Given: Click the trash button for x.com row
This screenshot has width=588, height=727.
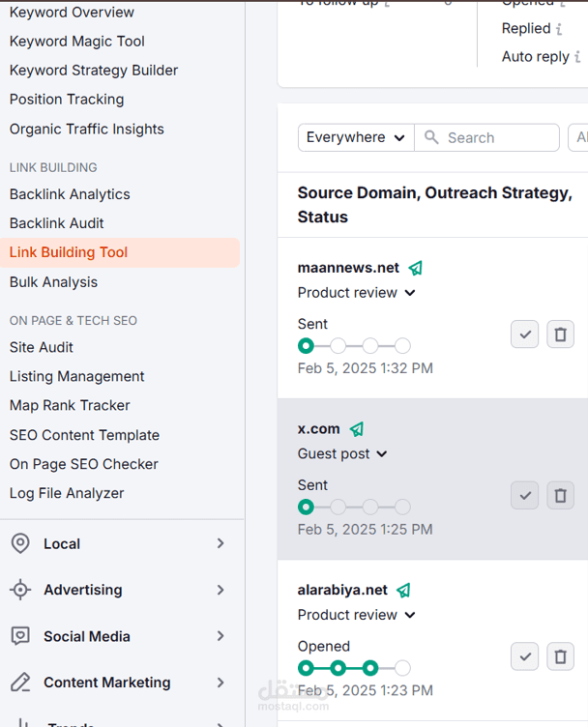Looking at the screenshot, I should 561,496.
